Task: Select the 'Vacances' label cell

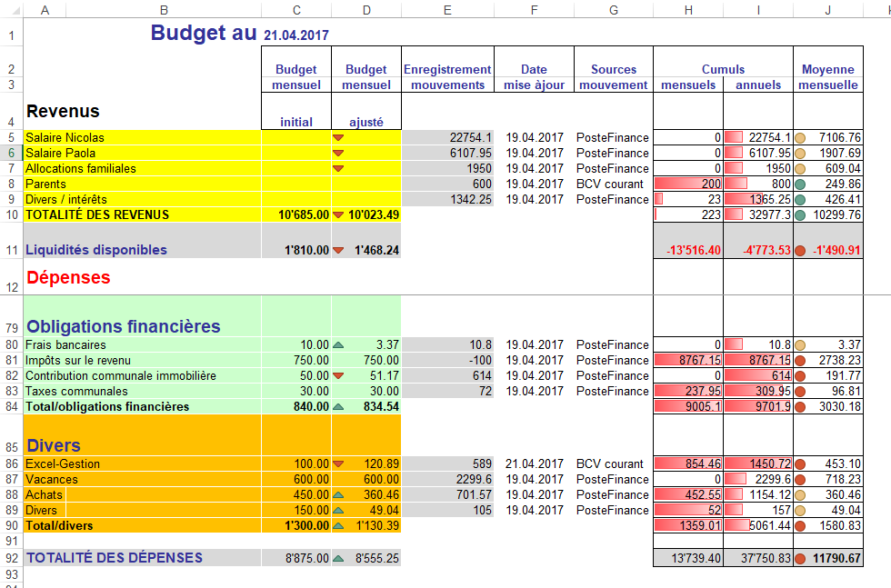Action: pyautogui.click(x=142, y=480)
